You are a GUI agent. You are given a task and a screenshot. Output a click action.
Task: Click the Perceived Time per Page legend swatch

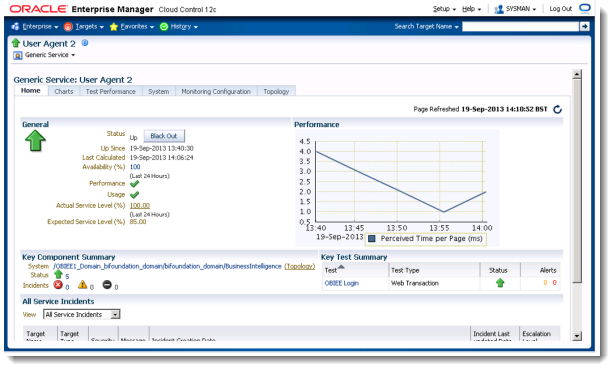(372, 238)
